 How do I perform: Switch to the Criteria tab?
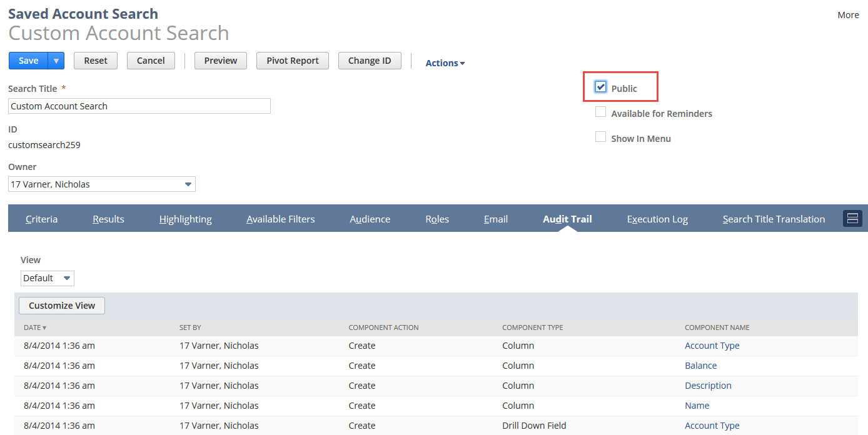click(42, 219)
